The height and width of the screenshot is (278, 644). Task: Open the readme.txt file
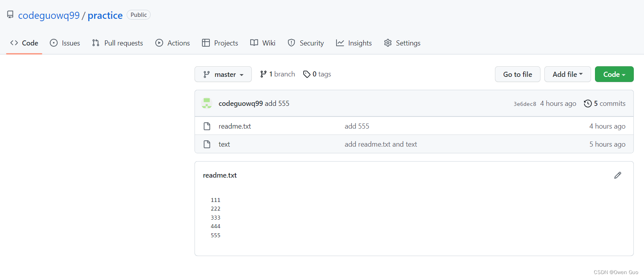click(235, 126)
